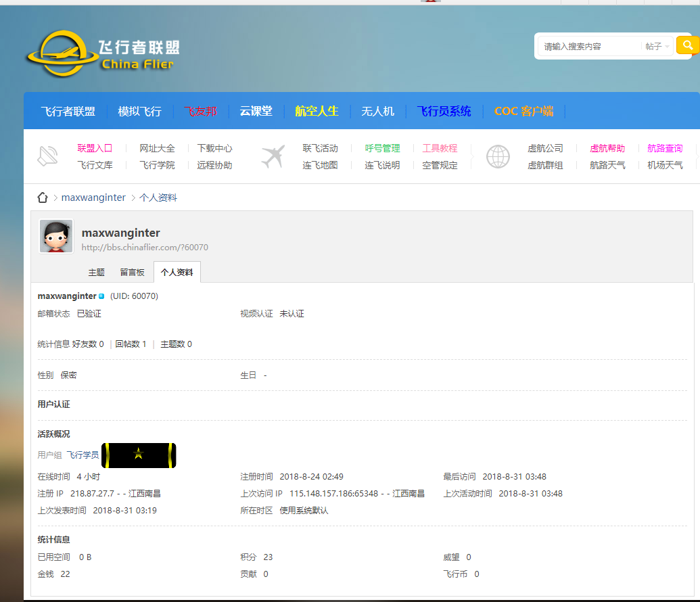Click the 注册时间 2018-8-24 02:49 value

[x=312, y=476]
